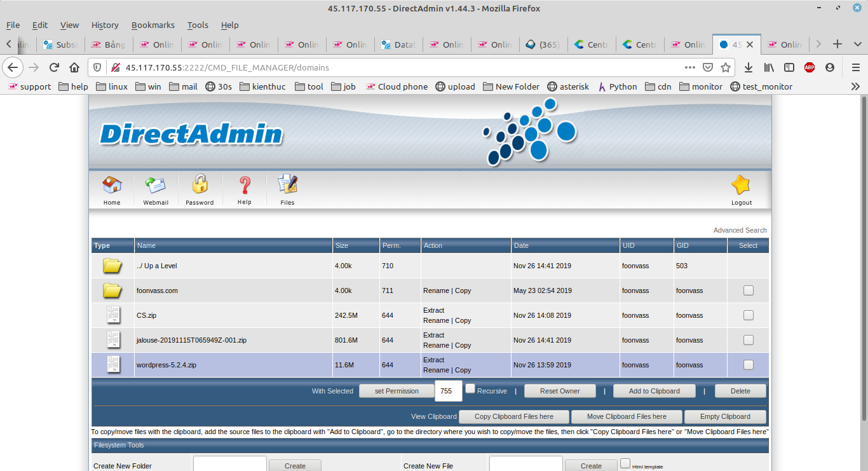868x471 pixels.
Task: Select the foonvass.com row checkbox
Action: [x=749, y=290]
